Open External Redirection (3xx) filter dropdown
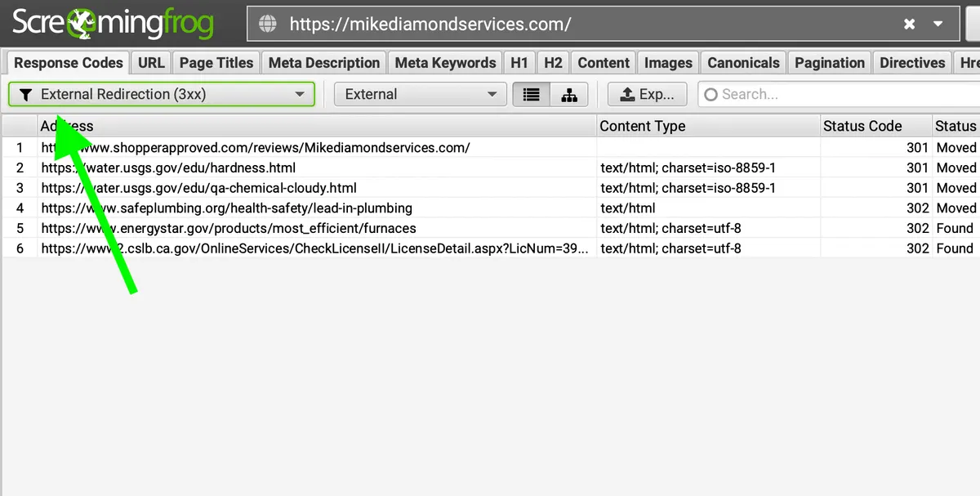The height and width of the screenshot is (496, 980). [162, 95]
